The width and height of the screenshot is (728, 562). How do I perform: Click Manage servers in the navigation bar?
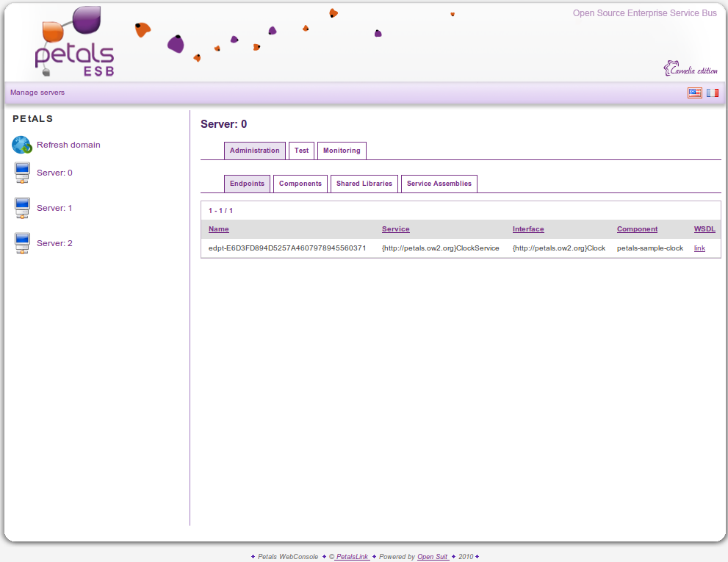(37, 93)
